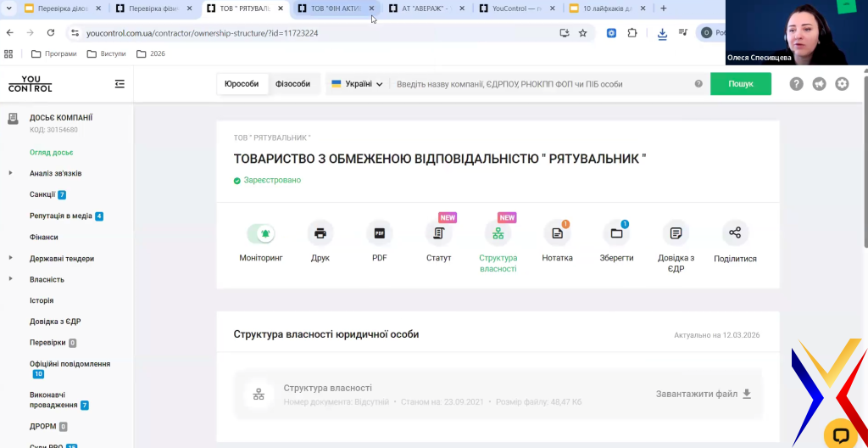Click the Зберегти folder icon
This screenshot has height=448, width=868.
pos(616,233)
